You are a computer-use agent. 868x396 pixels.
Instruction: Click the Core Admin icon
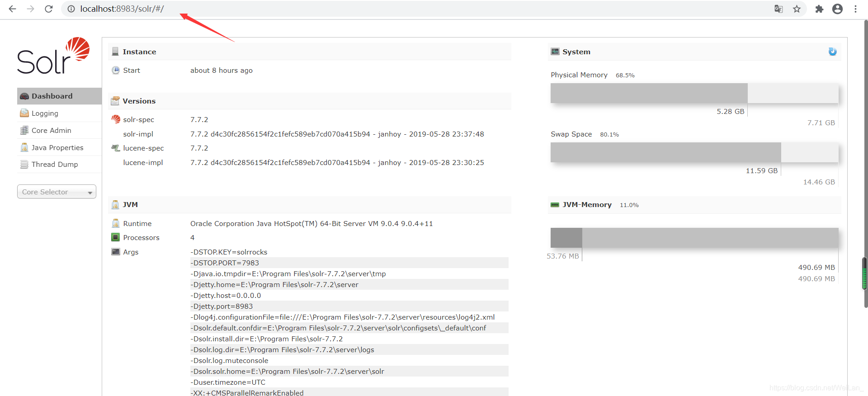click(24, 130)
